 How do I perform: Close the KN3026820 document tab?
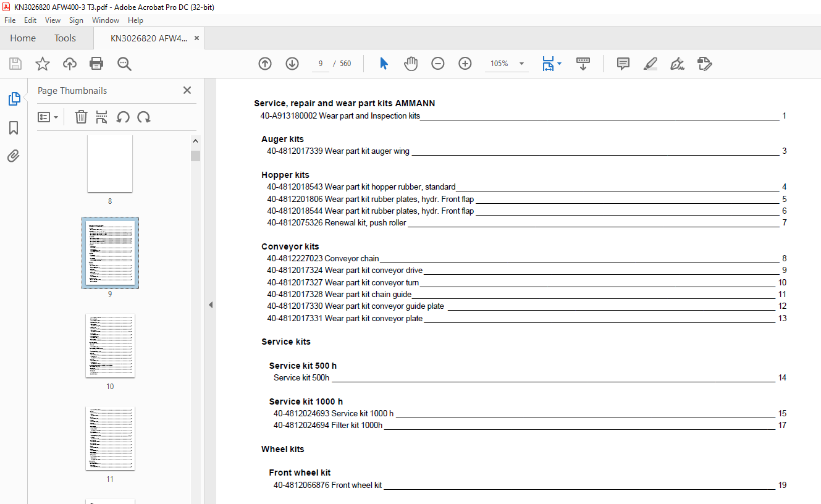[196, 38]
